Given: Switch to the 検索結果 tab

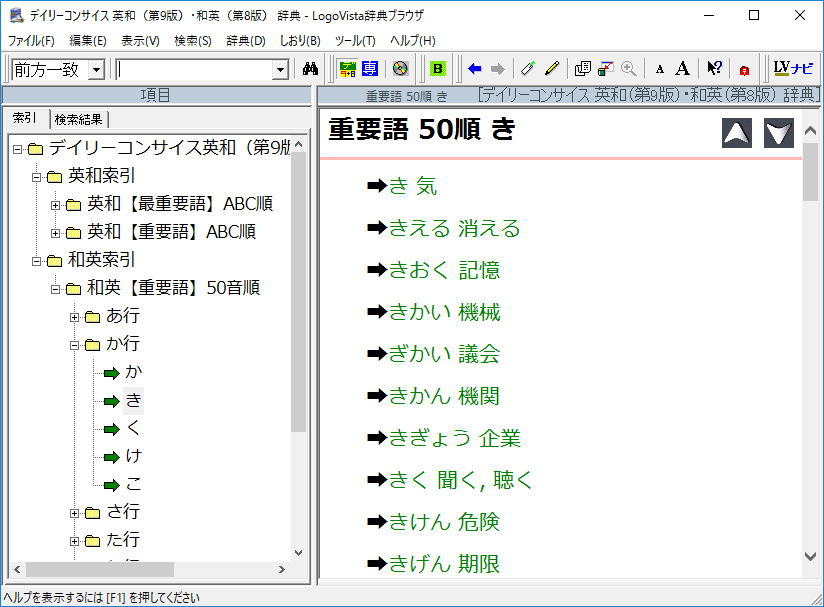Looking at the screenshot, I should (x=78, y=119).
